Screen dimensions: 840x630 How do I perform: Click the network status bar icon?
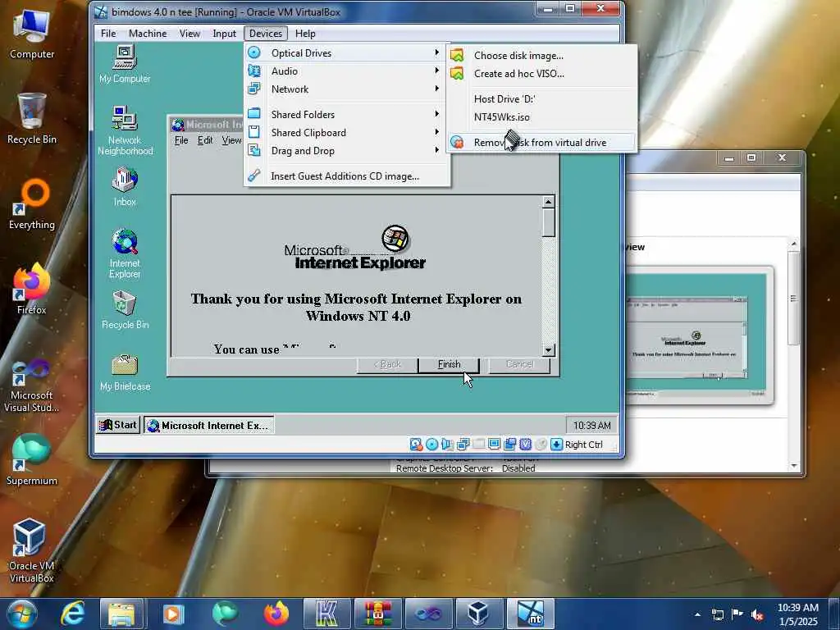pos(463,444)
